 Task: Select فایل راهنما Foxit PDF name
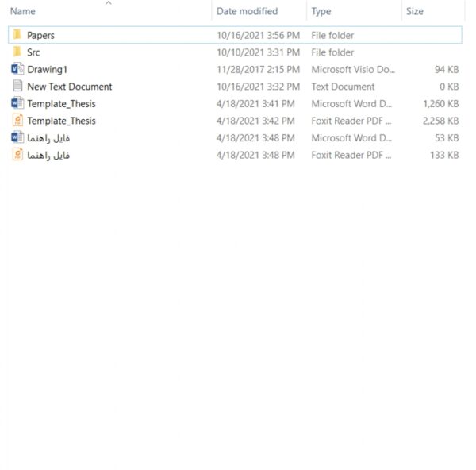[48, 156]
